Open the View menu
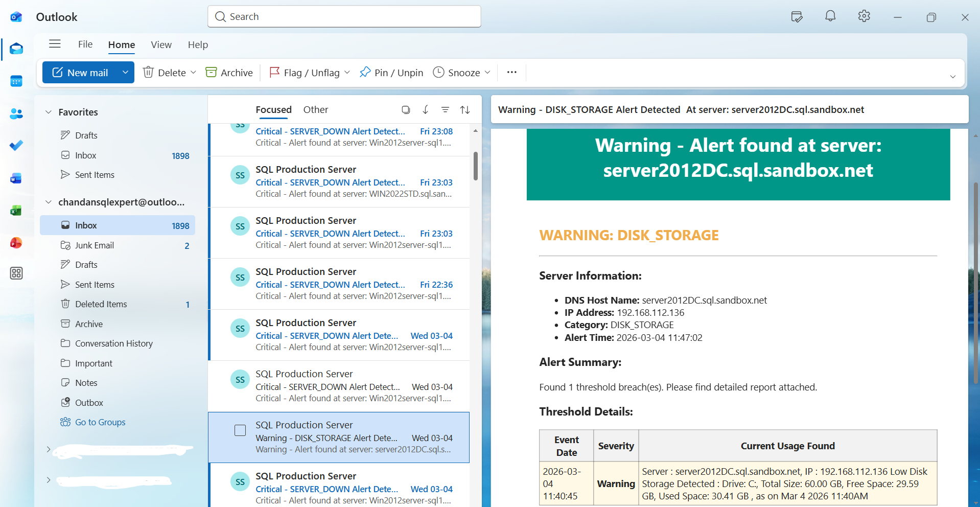Screen dimensions: 980x507 tap(161, 45)
